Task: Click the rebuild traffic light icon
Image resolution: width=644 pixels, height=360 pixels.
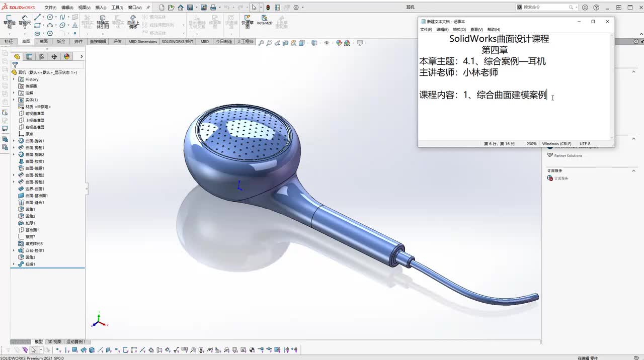Action: pyautogui.click(x=268, y=8)
